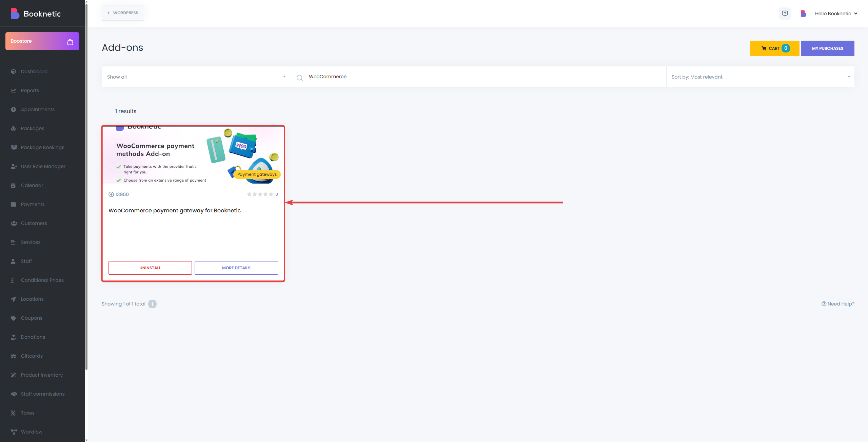Click the star rating on add-on card

(x=260, y=194)
